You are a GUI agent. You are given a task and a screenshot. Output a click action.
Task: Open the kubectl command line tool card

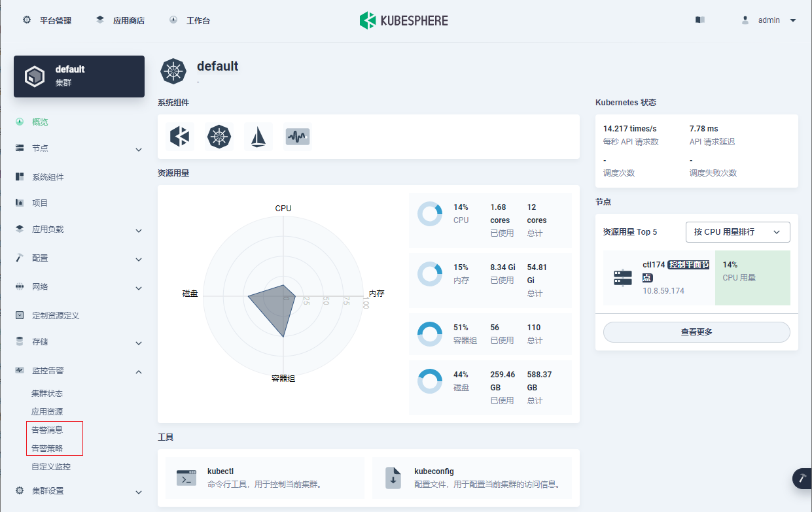tap(264, 478)
